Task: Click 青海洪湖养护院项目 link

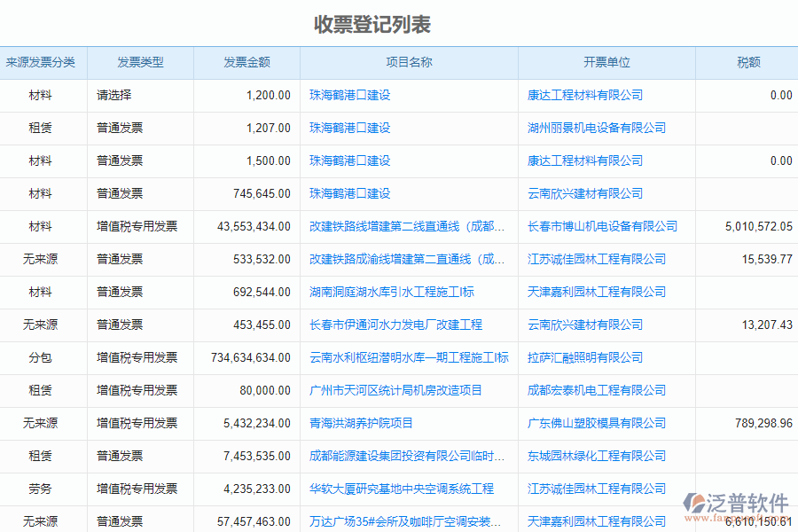Action: [x=362, y=423]
